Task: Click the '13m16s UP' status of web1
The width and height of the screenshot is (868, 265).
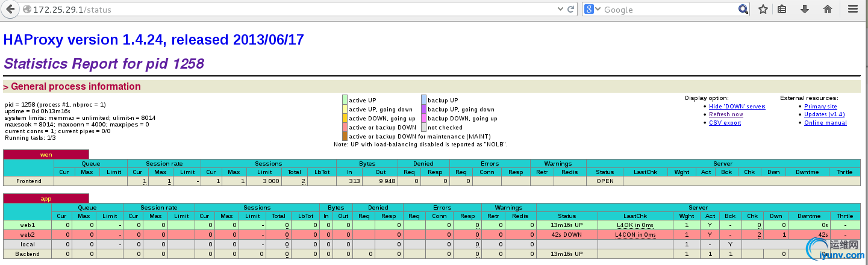Action: pos(567,225)
